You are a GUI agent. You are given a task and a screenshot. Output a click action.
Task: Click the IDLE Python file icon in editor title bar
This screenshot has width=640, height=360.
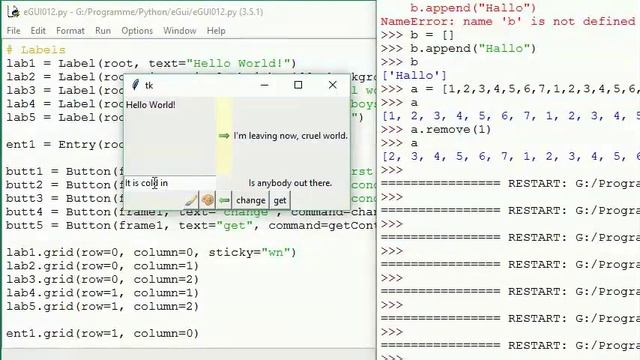pos(13,12)
